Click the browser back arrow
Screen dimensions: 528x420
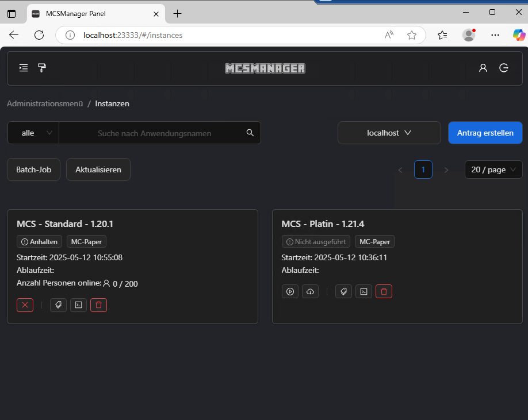coord(14,35)
